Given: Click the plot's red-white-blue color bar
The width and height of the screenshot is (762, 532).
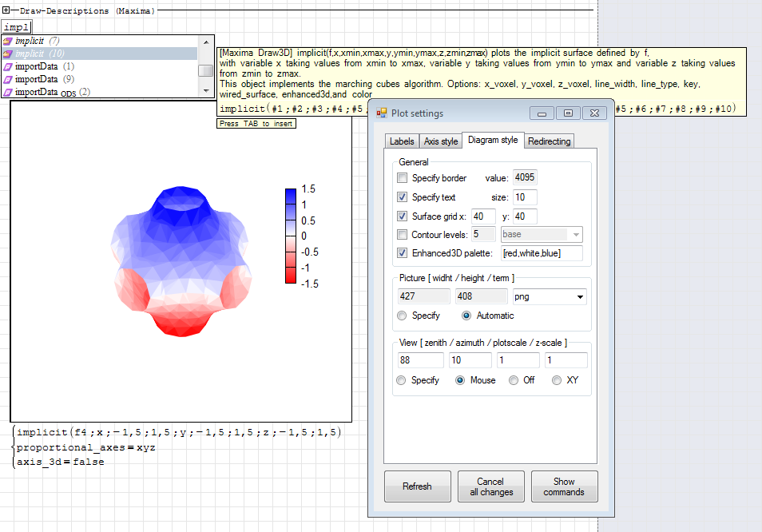Looking at the screenshot, I should coord(291,236).
